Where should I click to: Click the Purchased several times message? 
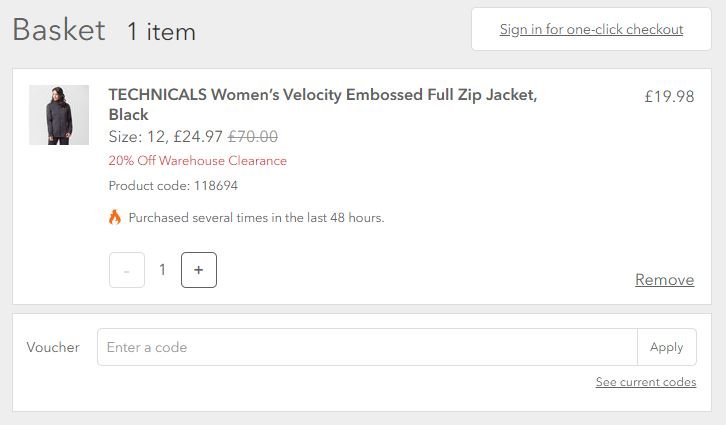(x=257, y=218)
